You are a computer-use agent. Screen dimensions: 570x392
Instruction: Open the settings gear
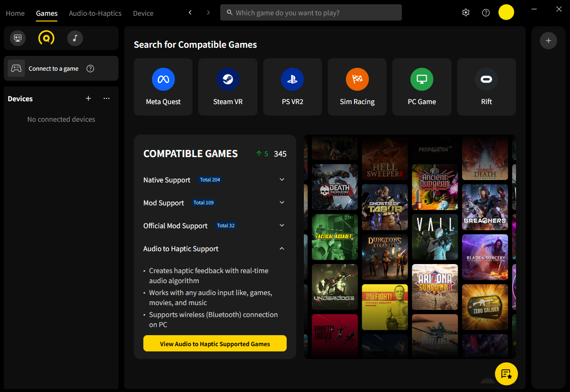point(466,13)
